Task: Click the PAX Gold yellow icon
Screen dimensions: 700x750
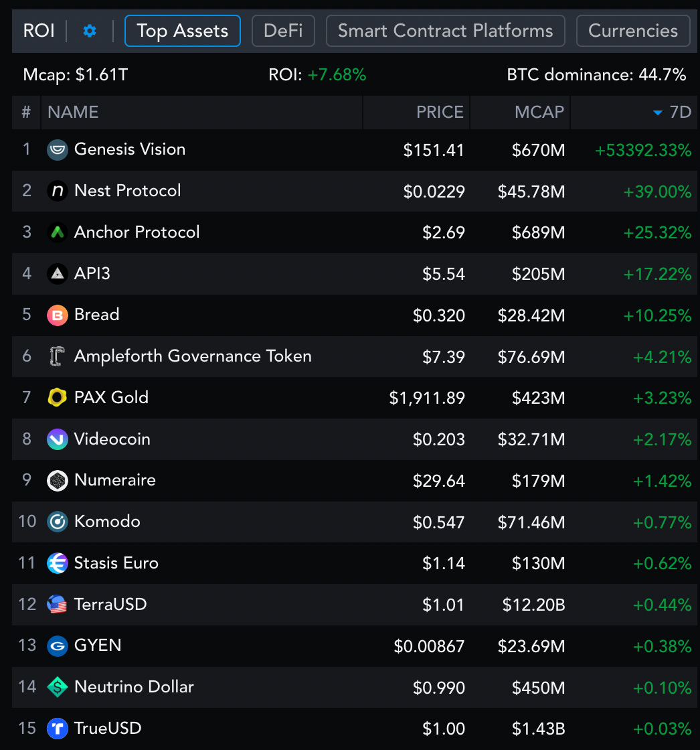Action: (x=58, y=398)
